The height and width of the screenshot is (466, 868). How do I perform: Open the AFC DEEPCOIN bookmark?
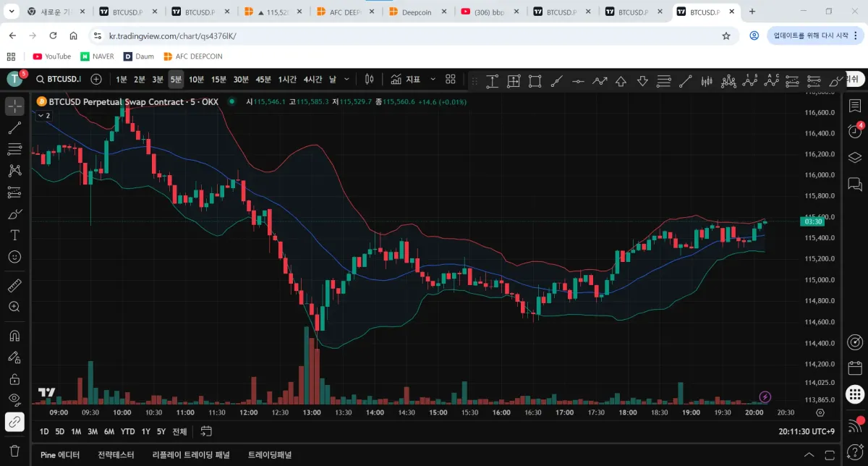[x=193, y=56]
